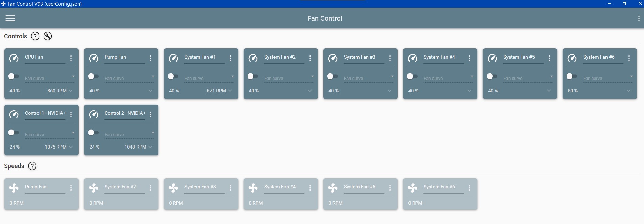Open Pump Fan control card options menu
Screen dimensions: 644x224
151,58
